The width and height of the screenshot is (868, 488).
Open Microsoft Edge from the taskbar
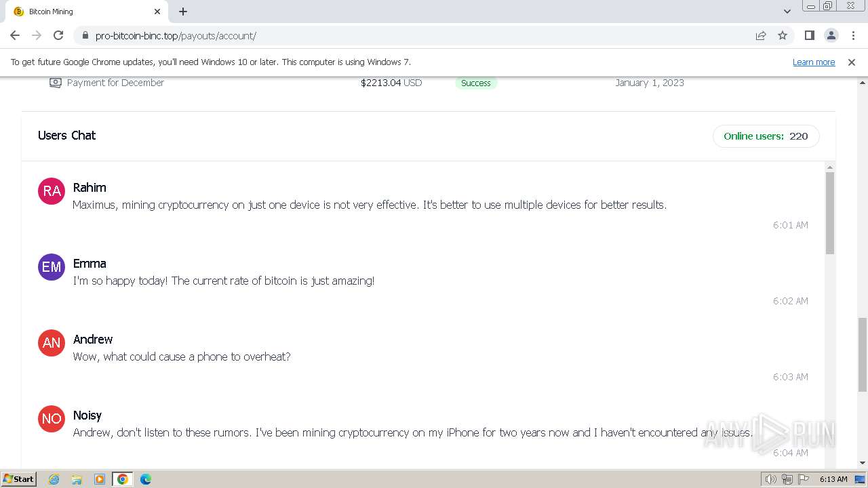[x=146, y=479]
